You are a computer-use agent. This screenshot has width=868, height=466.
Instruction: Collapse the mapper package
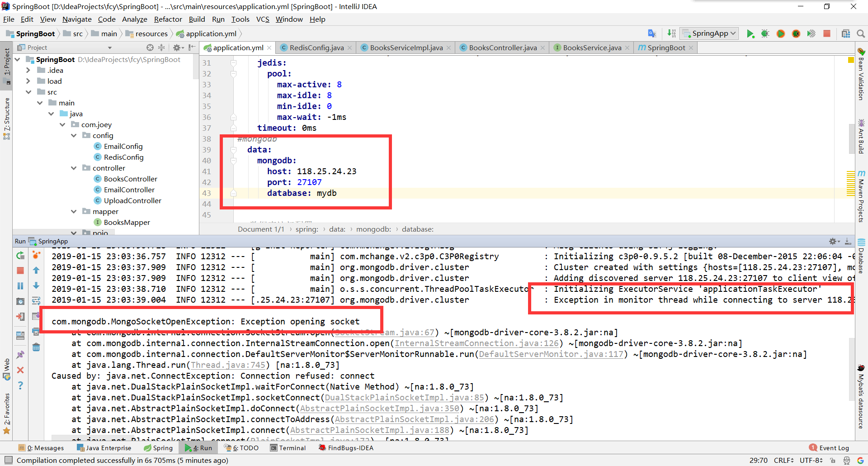click(x=74, y=211)
